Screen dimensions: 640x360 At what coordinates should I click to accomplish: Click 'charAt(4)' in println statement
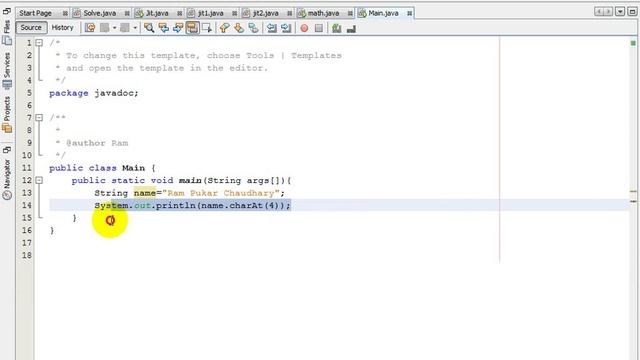click(x=254, y=205)
